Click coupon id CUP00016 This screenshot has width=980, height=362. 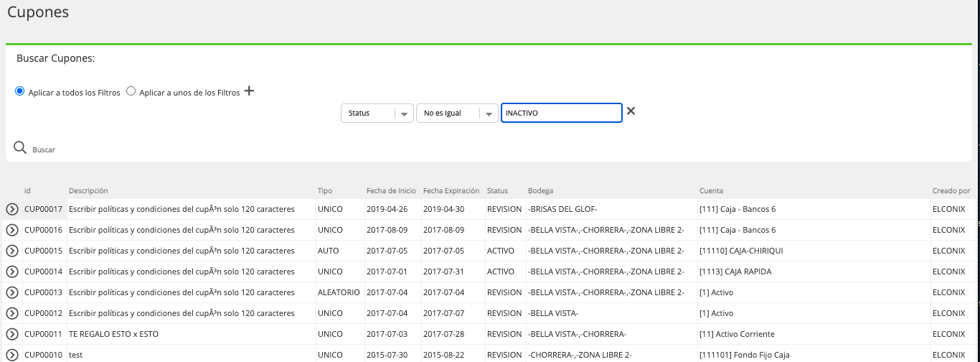point(44,230)
